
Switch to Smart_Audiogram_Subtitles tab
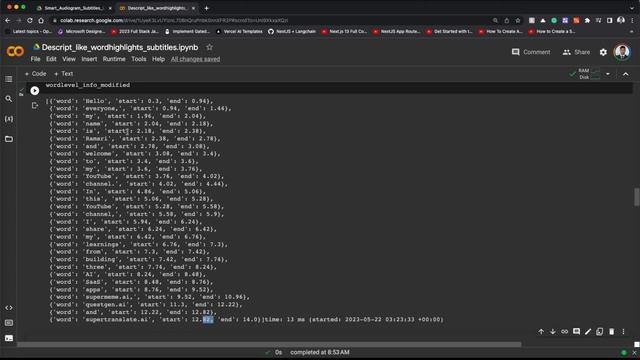click(73, 8)
